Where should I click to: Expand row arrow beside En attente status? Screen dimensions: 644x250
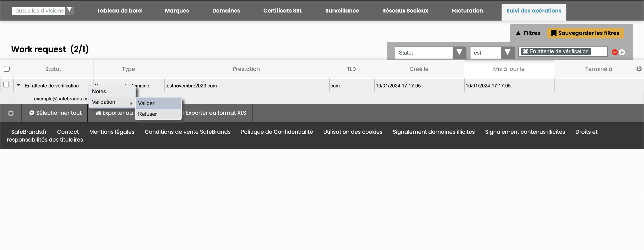pyautogui.click(x=19, y=85)
